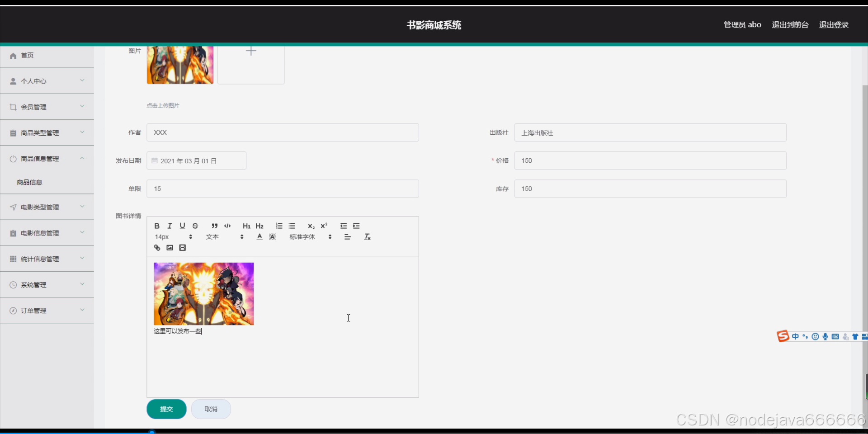Insert a code block

point(227,226)
